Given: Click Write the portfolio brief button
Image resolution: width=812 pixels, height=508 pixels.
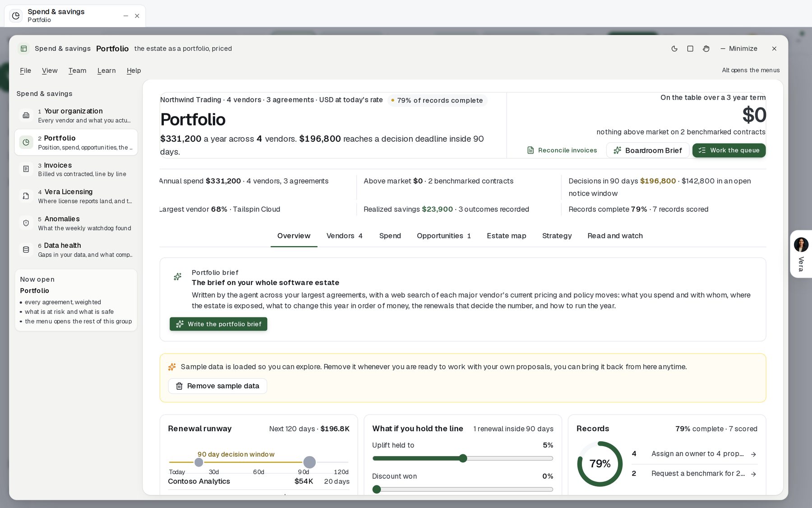Looking at the screenshot, I should (218, 324).
